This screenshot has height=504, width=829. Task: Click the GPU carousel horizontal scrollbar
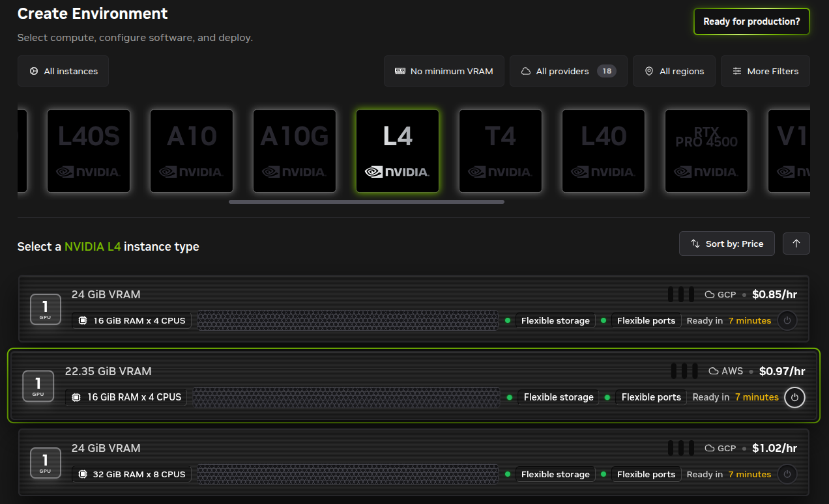366,202
